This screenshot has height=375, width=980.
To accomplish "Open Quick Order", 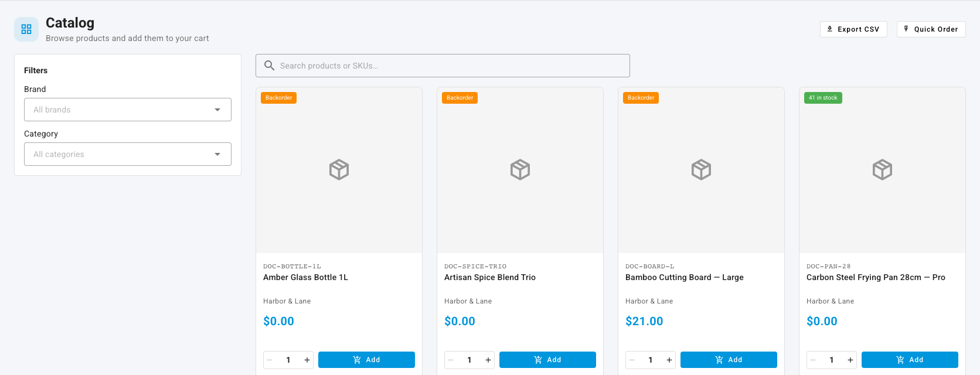I will [x=931, y=29].
